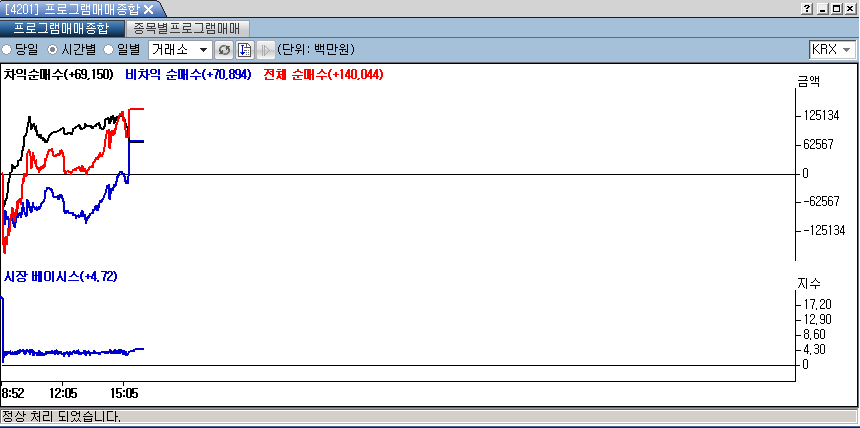Click the refresh data icon
The height and width of the screenshot is (428, 860).
[225, 50]
